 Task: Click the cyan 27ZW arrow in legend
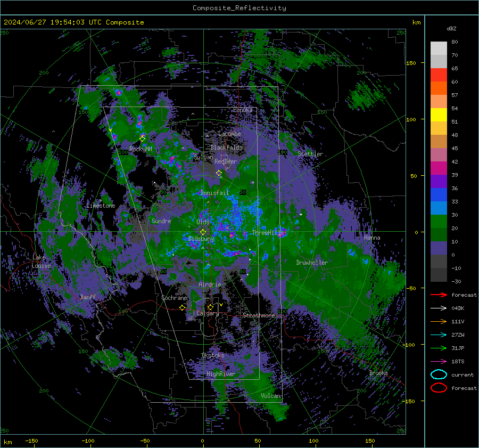(439, 335)
